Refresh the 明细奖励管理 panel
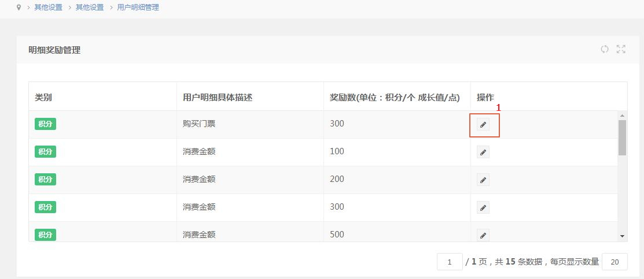 pyautogui.click(x=604, y=49)
